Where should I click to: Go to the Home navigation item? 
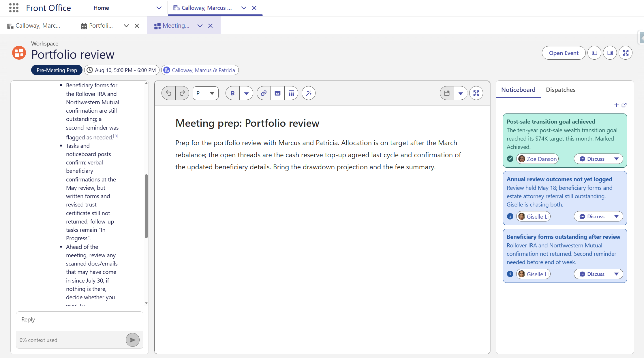pyautogui.click(x=101, y=8)
